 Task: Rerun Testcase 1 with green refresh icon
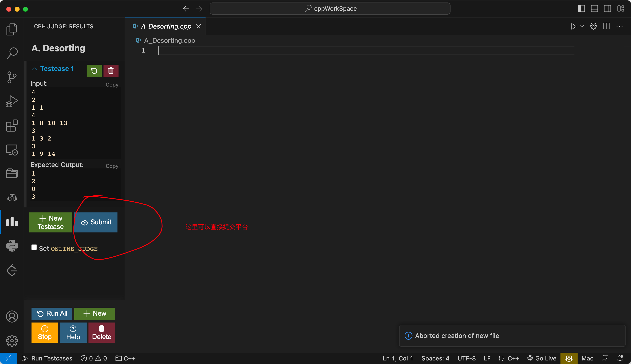click(94, 71)
